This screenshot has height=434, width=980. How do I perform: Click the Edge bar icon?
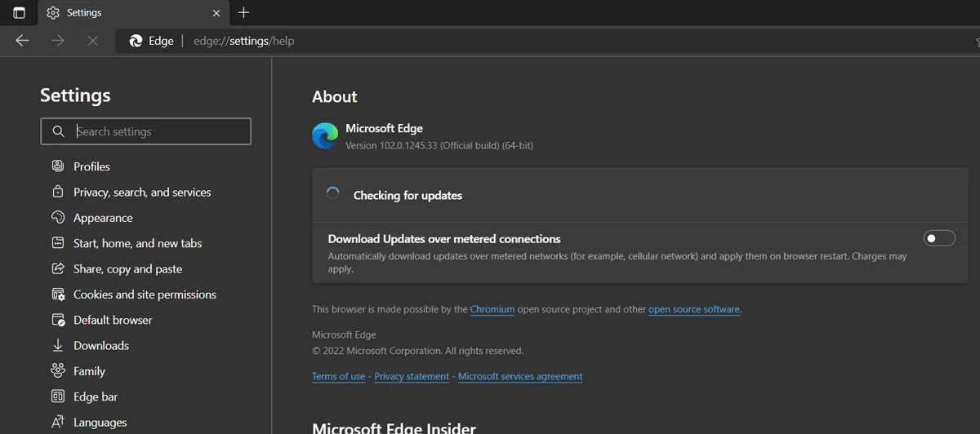pyautogui.click(x=58, y=396)
